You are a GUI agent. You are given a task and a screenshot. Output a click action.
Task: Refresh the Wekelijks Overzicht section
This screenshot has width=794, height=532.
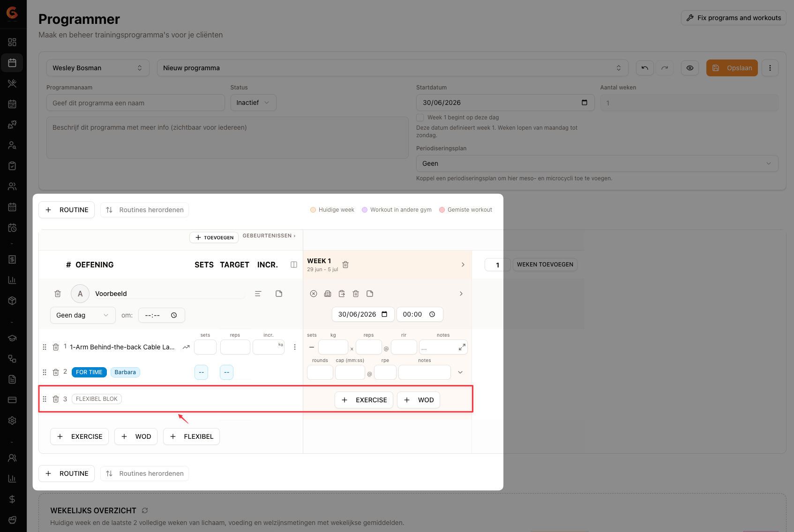coord(145,510)
